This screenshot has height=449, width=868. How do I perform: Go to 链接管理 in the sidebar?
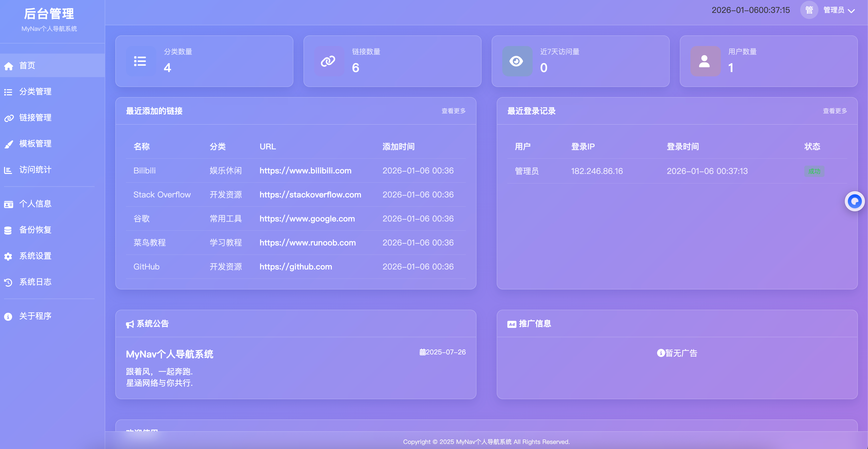(x=52, y=118)
